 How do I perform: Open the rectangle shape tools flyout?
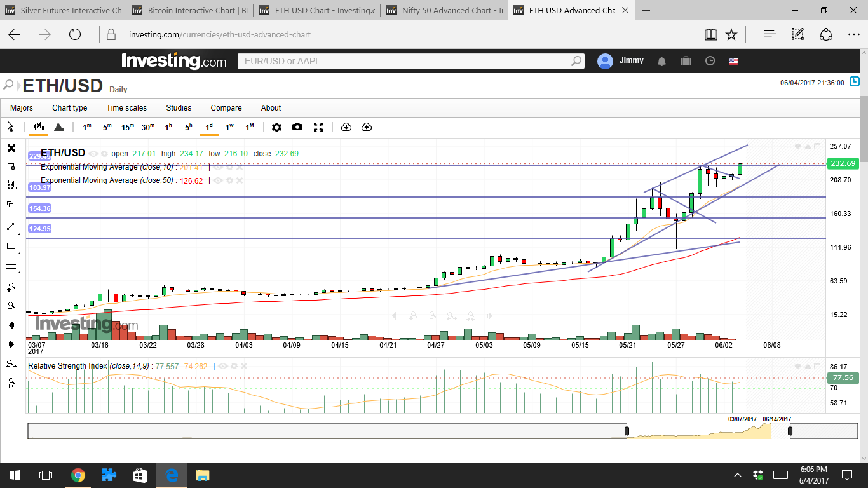coord(11,246)
